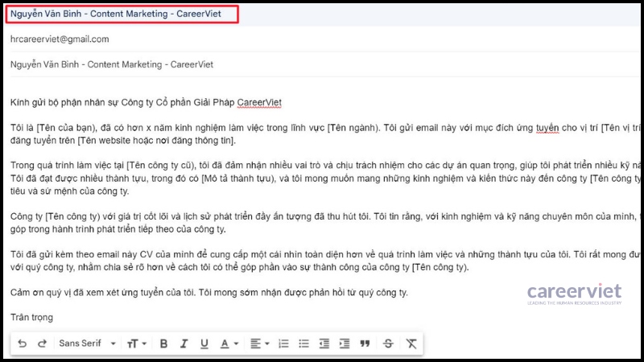Click the underlined word 'tuyển' in first paragraph
The width and height of the screenshot is (644, 362).
[x=547, y=128]
